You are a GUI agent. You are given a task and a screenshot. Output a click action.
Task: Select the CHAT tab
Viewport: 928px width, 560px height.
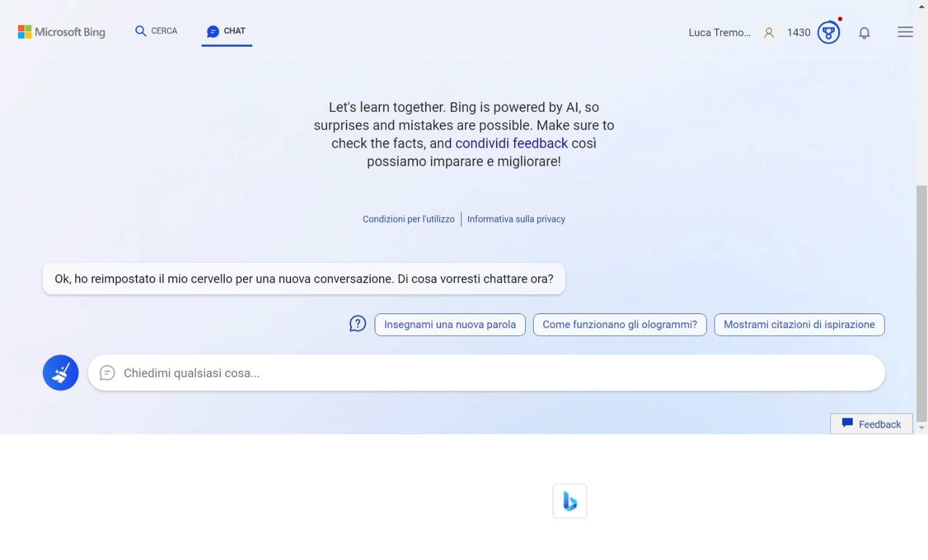coord(227,31)
